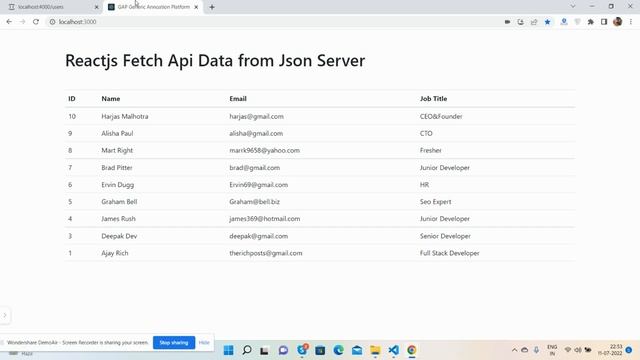Switch to Visual Studio Code on taskbar
The image size is (640, 360).
(x=393, y=350)
